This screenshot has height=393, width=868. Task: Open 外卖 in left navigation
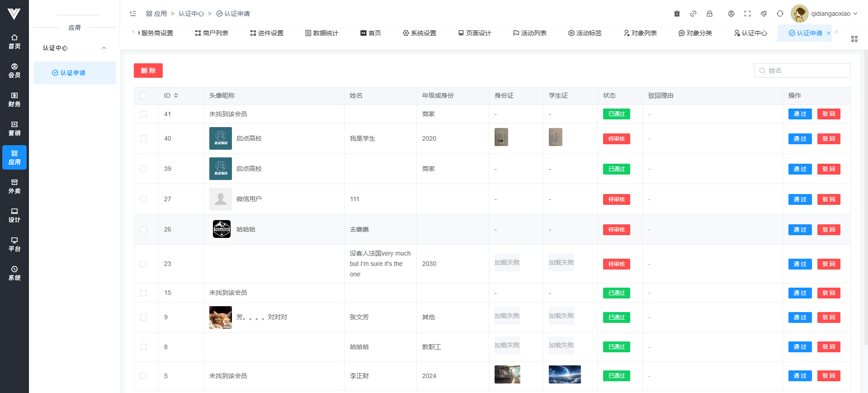point(14,186)
